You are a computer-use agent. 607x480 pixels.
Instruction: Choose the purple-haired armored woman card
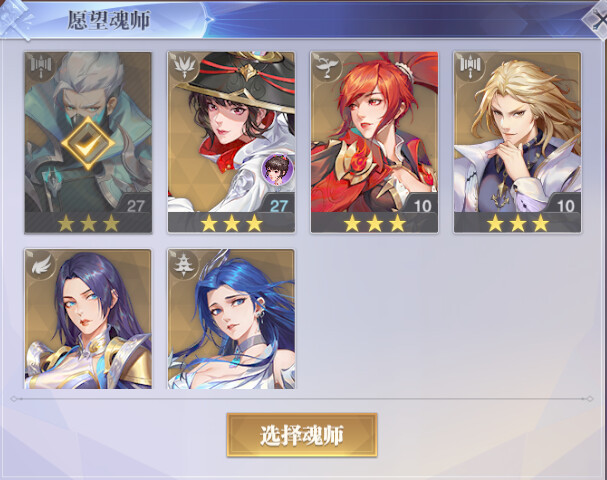pos(88,319)
